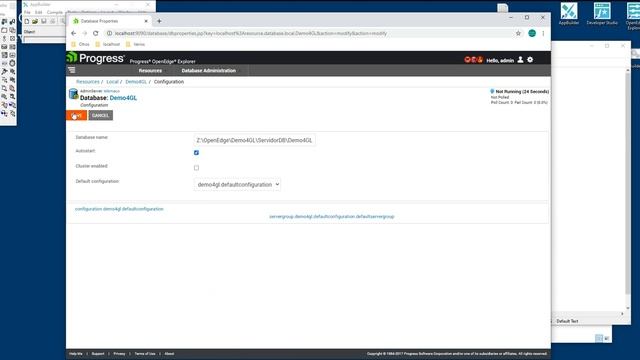
Task: Click the Database name input field
Action: [254, 140]
